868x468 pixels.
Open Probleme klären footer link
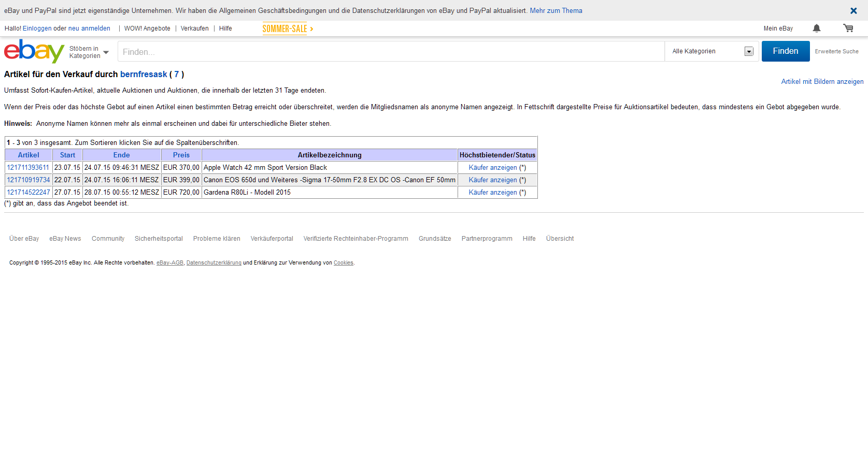click(217, 239)
